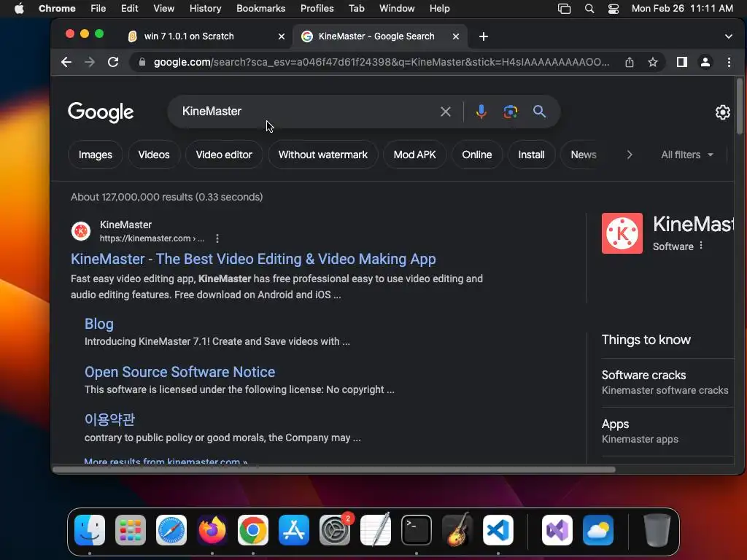This screenshot has height=560, width=747.
Task: Reload the Google search page
Action: pos(113,62)
